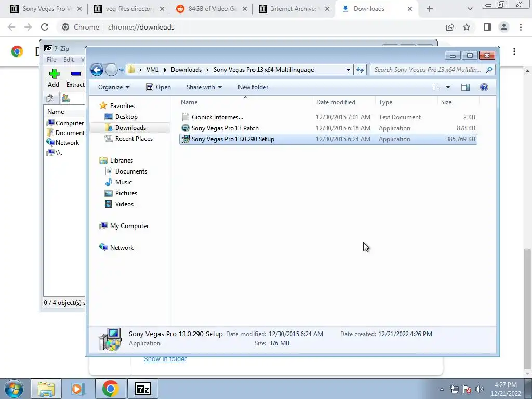Click VM1 in the address breadcrumb
The width and height of the screenshot is (532, 399).
pyautogui.click(x=152, y=70)
